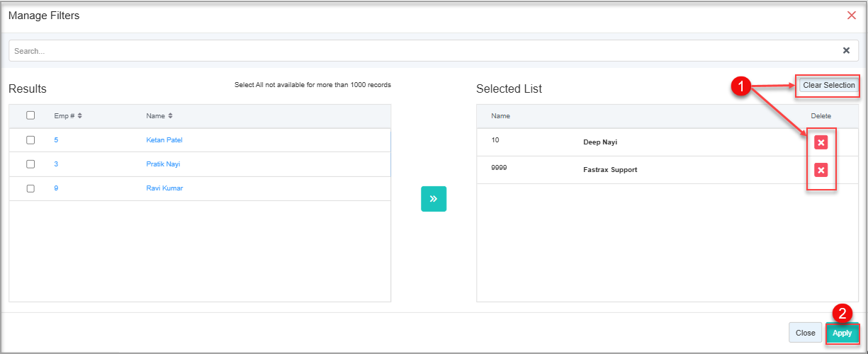Sort results by Emp # column
The image size is (868, 354).
click(79, 116)
